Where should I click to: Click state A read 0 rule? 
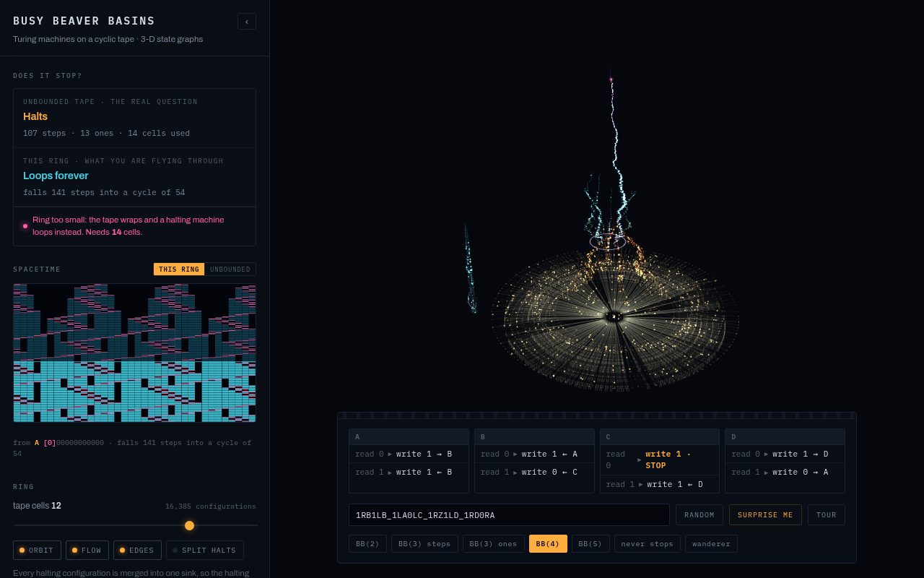click(x=409, y=454)
